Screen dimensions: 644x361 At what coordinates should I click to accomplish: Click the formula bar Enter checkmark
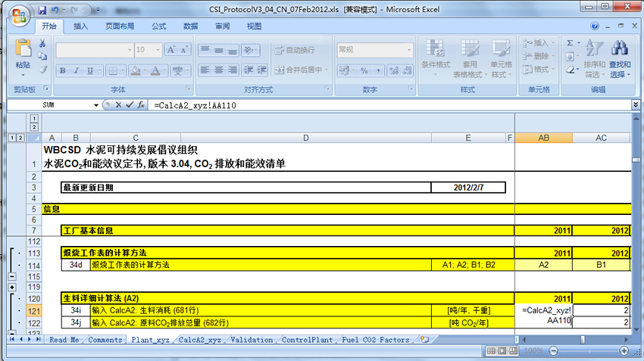click(x=130, y=105)
